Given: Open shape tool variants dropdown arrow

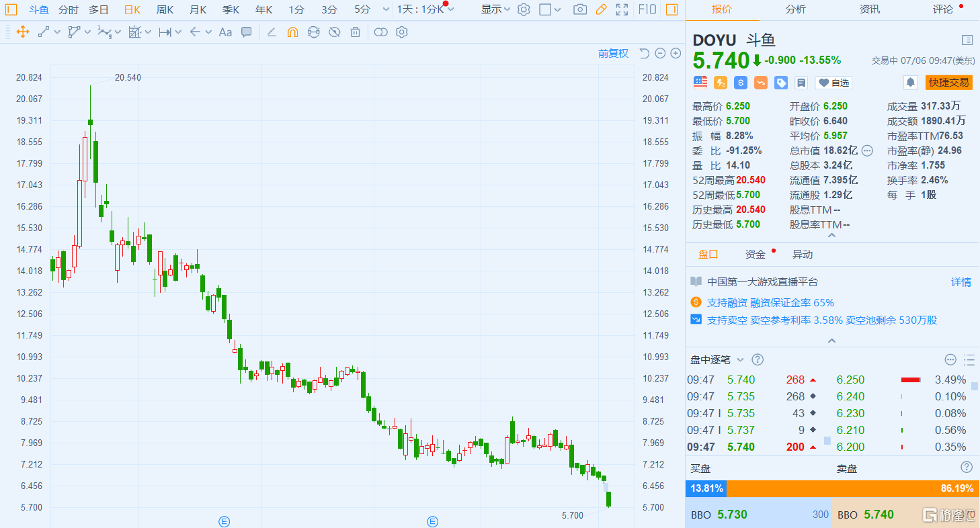Looking at the screenshot, I should click(87, 32).
